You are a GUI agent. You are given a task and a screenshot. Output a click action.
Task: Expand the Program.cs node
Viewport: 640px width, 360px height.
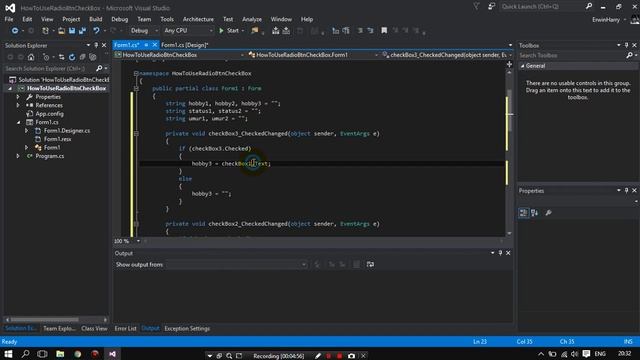pos(18,156)
